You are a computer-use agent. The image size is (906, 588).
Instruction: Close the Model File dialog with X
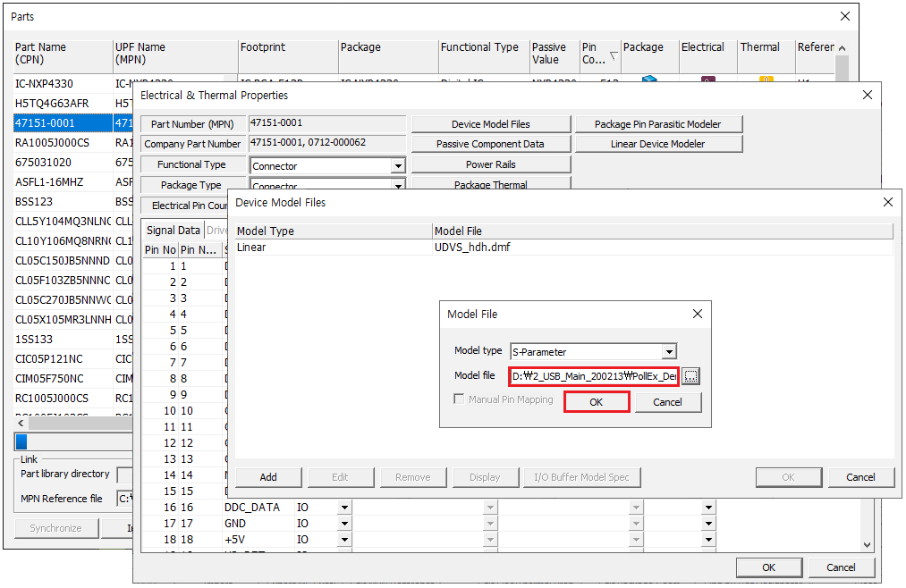click(x=698, y=314)
